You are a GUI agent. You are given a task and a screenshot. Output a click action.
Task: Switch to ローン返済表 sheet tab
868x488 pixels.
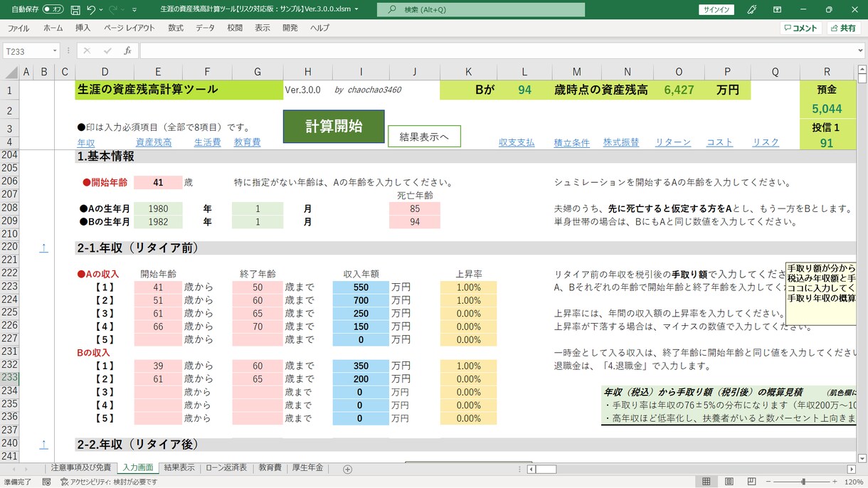click(x=226, y=468)
